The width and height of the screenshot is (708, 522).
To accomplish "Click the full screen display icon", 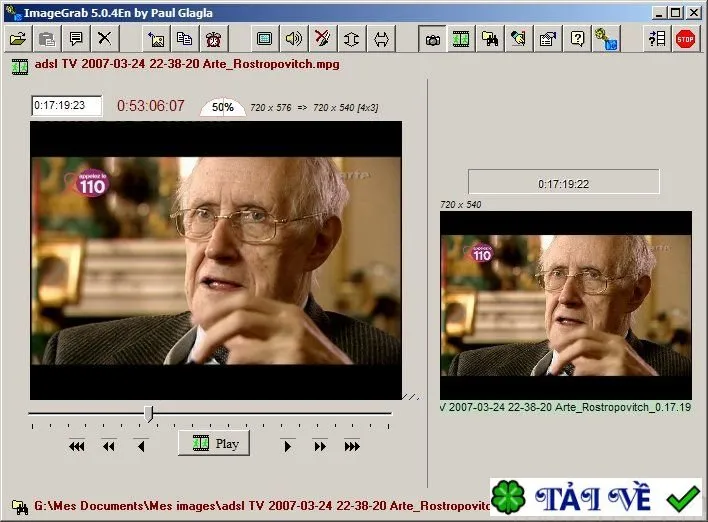I will coord(264,39).
